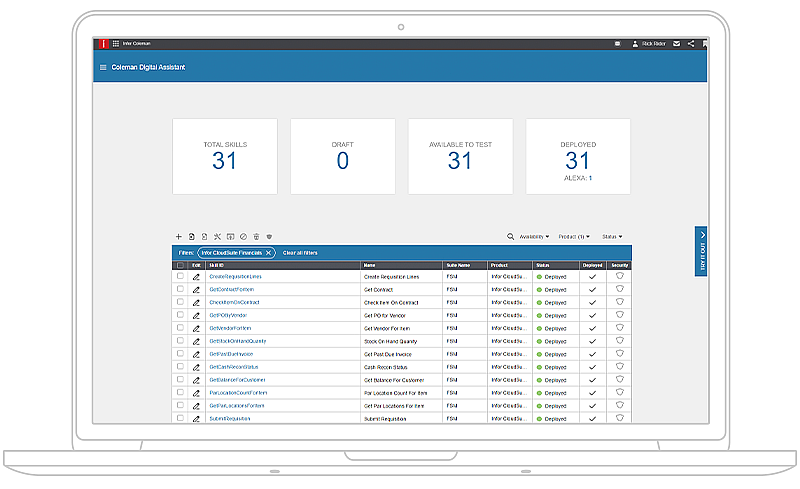
Task: Open the Product (1) filter dropdown
Action: pyautogui.click(x=576, y=237)
